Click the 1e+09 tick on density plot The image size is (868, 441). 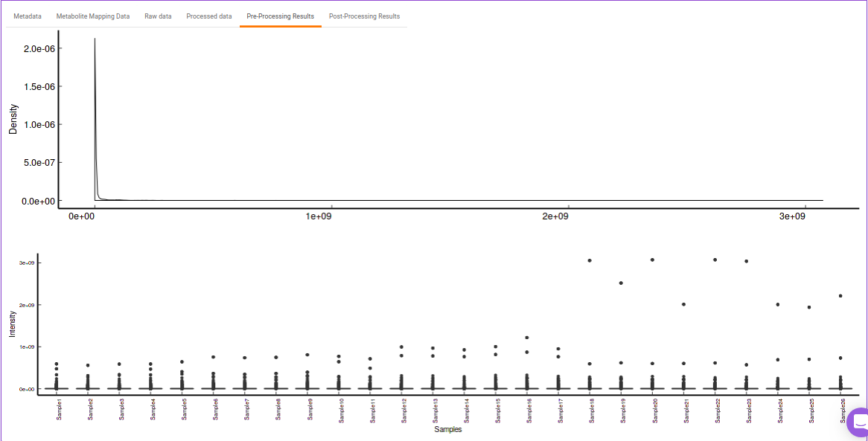pyautogui.click(x=317, y=217)
